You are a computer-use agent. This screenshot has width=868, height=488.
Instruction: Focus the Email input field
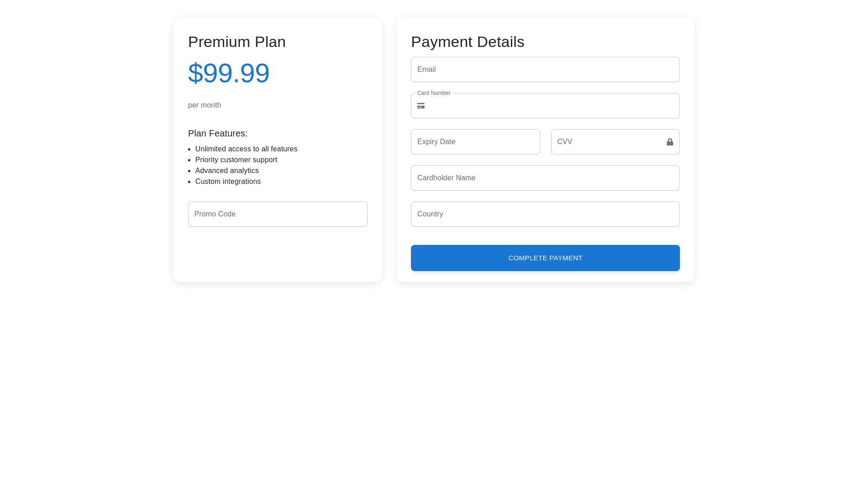point(545,70)
